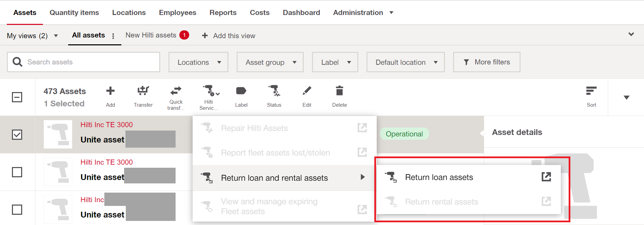The width and height of the screenshot is (644, 225).
Task: Check the second Hilti Inc TE 3000 asset
Action: (x=17, y=172)
